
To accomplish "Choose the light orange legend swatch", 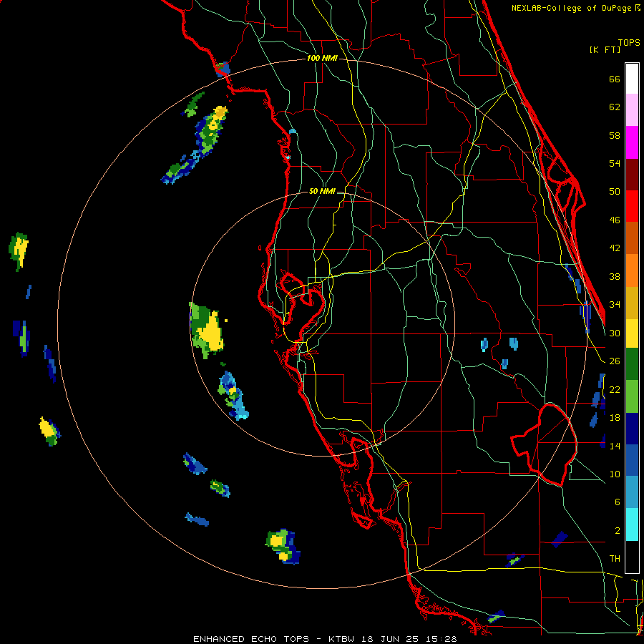I will (x=632, y=270).
